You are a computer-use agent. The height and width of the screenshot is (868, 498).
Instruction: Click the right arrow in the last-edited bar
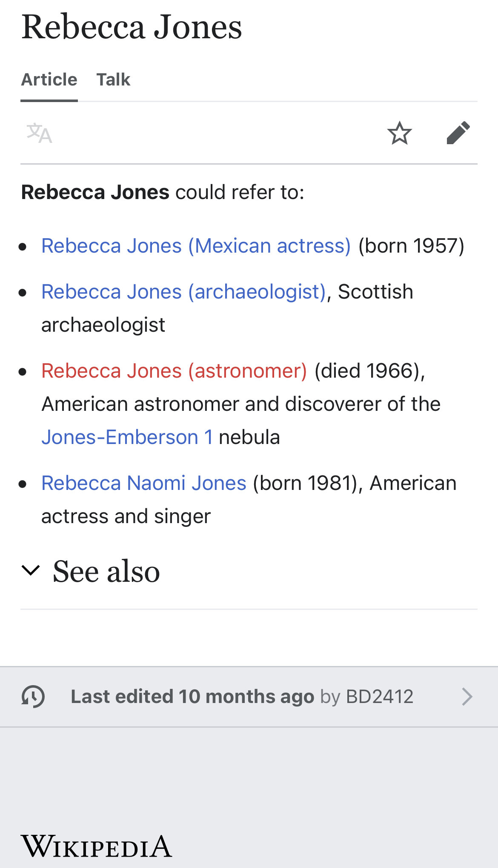pos(467,697)
